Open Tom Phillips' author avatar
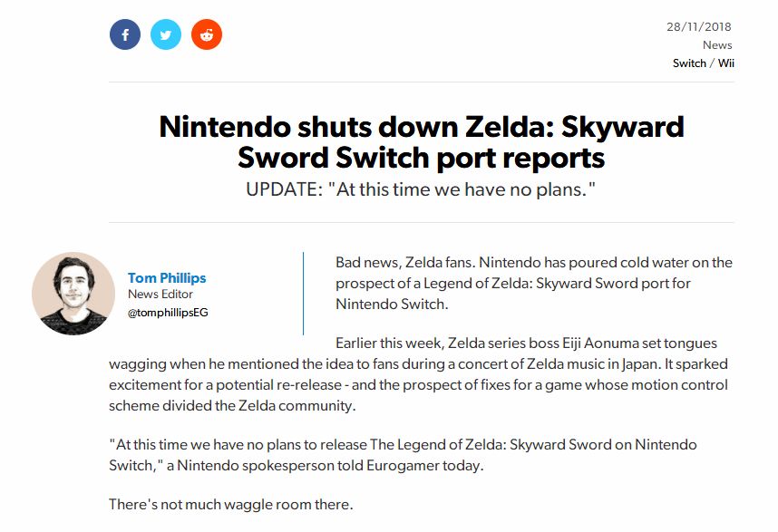 click(73, 294)
